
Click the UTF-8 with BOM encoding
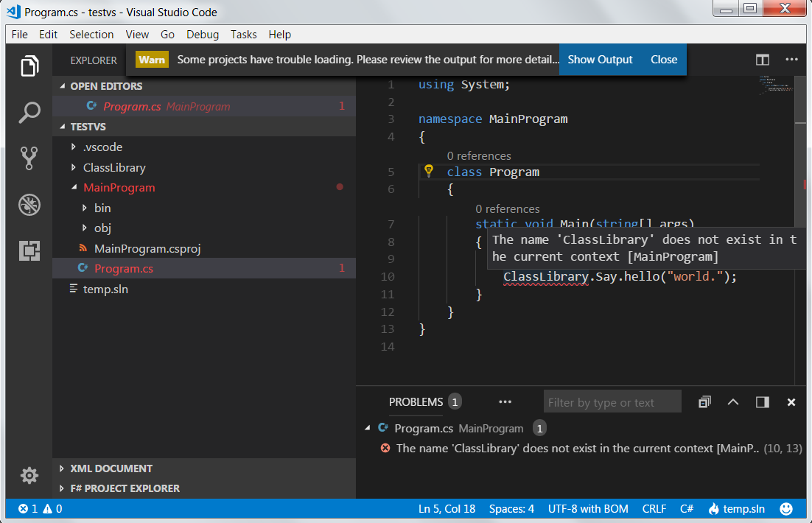(588, 509)
